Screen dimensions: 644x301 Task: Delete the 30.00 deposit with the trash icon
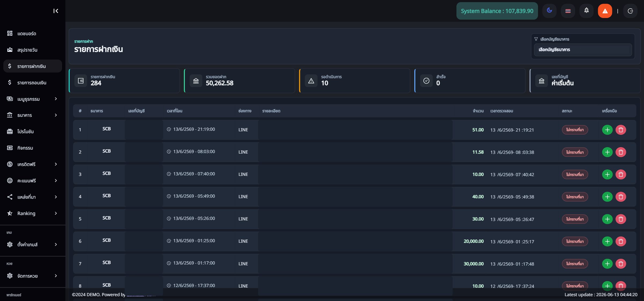[621, 219]
